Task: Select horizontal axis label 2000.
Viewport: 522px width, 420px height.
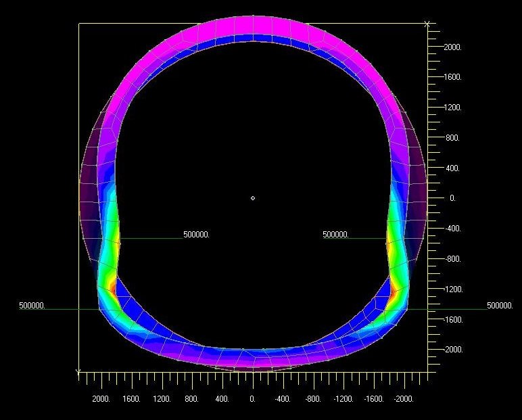Action: pos(101,398)
